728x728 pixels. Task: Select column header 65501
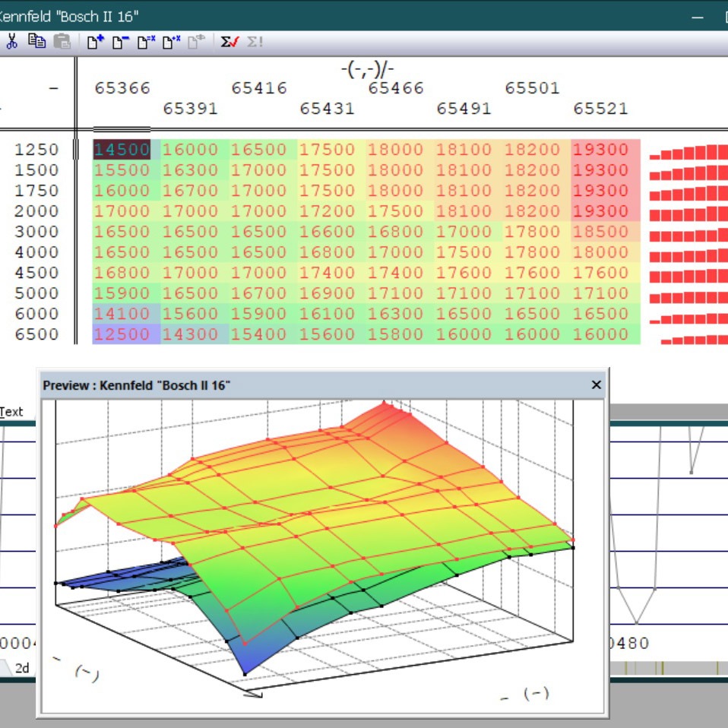coord(533,87)
